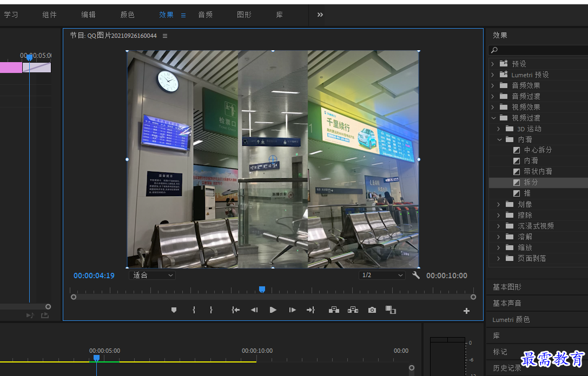Click the search field in 效果 panel

(x=538, y=50)
